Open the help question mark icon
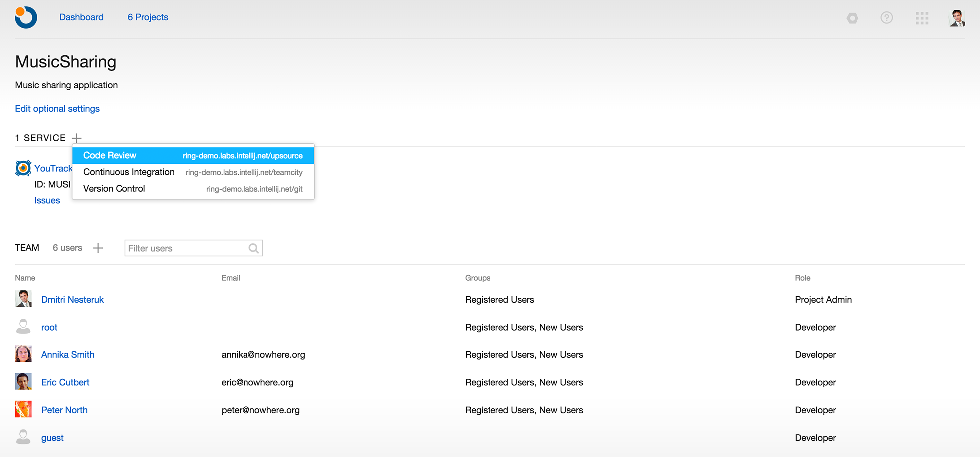 tap(886, 18)
